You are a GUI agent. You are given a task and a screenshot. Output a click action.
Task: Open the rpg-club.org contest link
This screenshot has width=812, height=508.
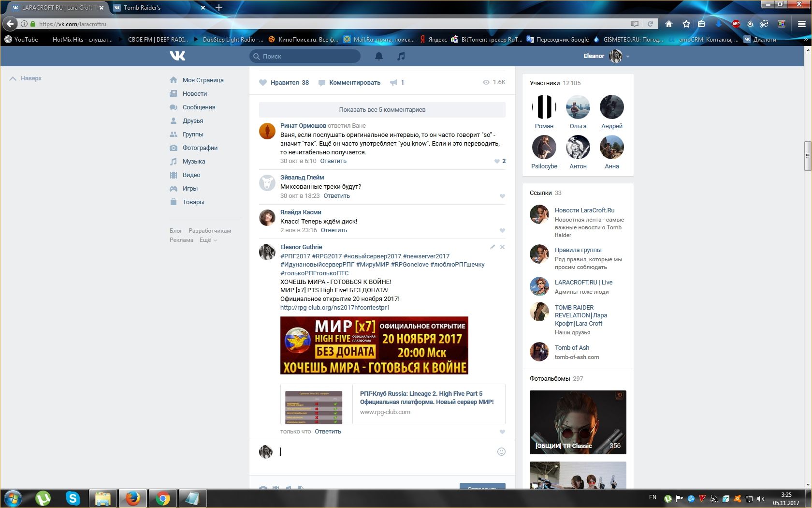335,307
